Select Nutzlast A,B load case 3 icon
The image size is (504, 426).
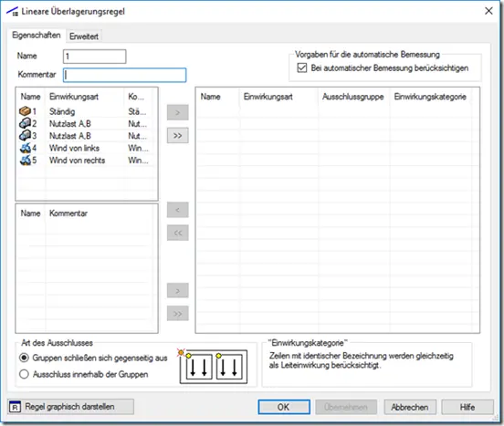[x=25, y=136]
